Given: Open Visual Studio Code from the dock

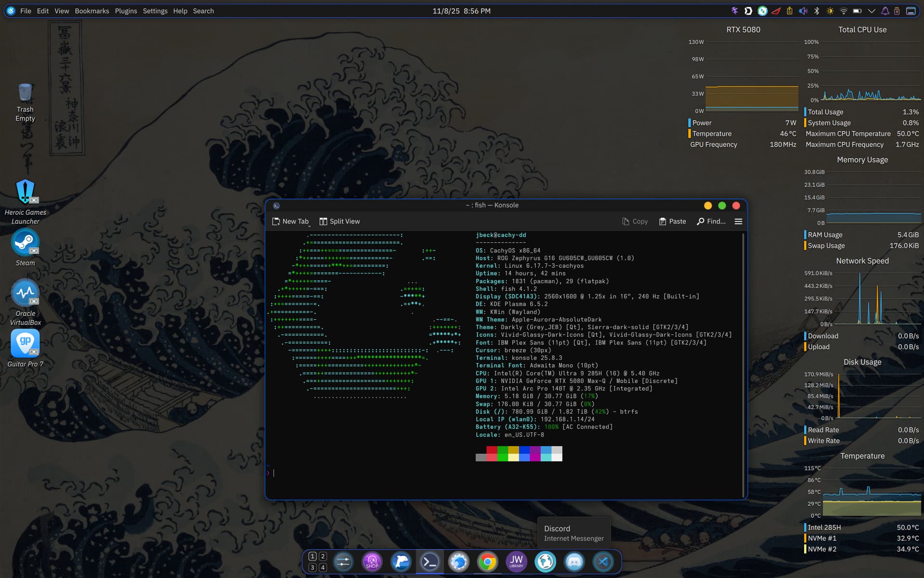Looking at the screenshot, I should point(603,562).
